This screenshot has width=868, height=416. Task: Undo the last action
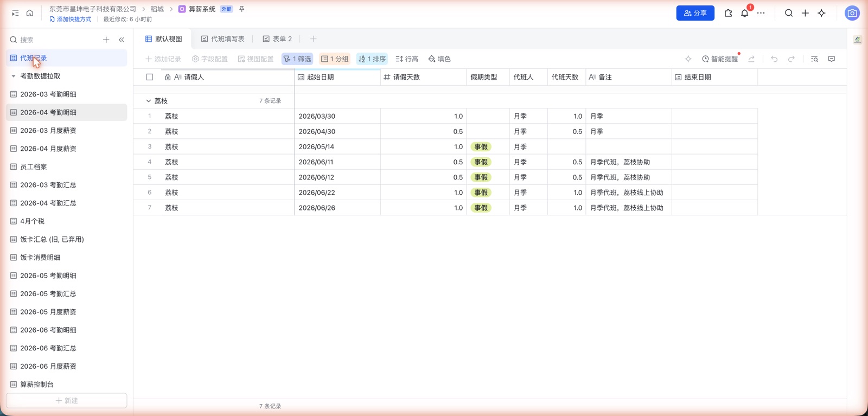[774, 59]
